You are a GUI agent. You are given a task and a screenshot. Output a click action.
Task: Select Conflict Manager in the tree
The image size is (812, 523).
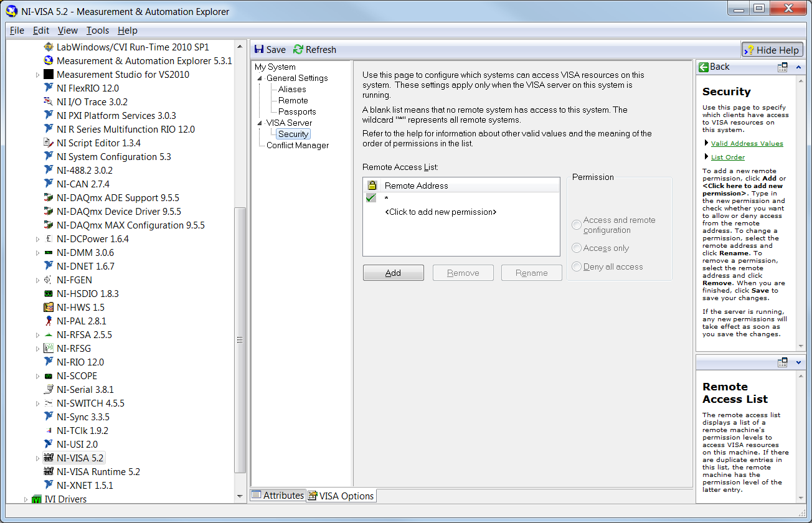click(298, 145)
